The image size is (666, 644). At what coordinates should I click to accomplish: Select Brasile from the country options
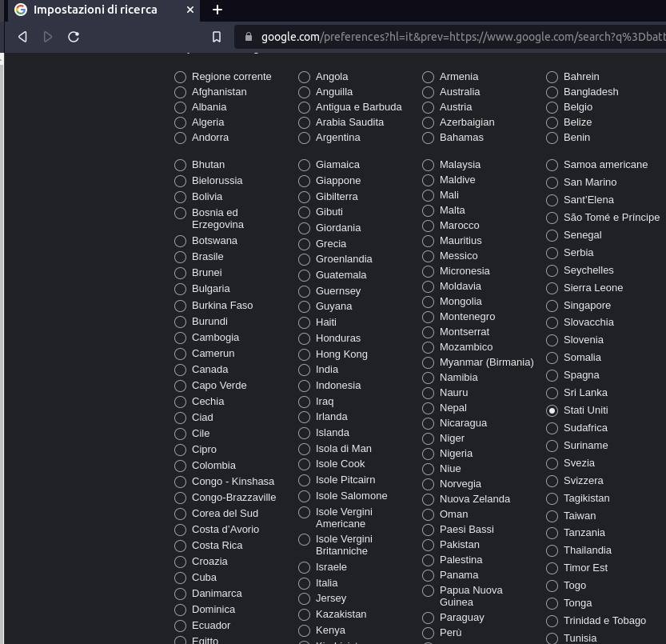pos(180,257)
